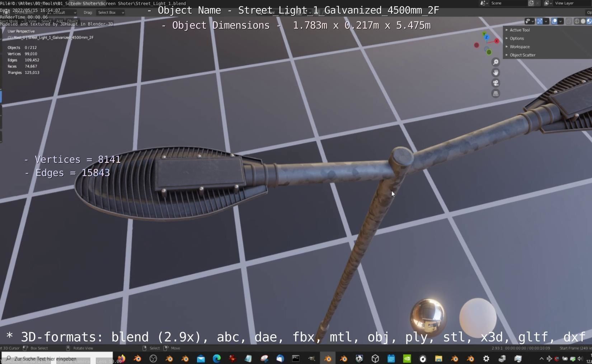Click the negative Y axis green circle
Image resolution: width=592 pixels, height=364 pixels.
(x=489, y=52)
